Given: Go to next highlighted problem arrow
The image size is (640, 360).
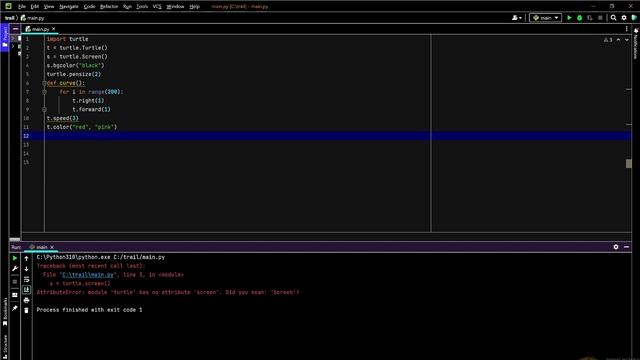Looking at the screenshot, I should point(627,40).
